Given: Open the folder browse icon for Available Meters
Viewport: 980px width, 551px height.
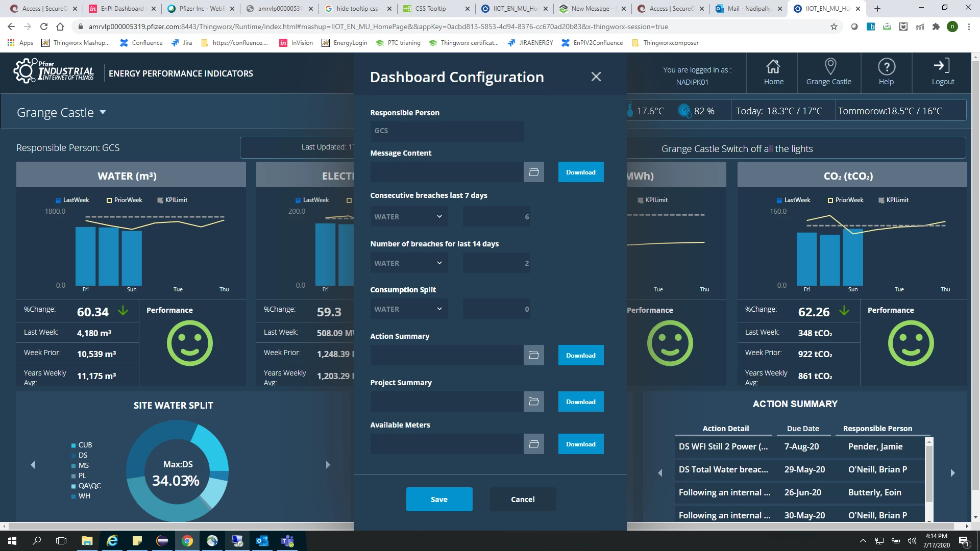Looking at the screenshot, I should point(533,444).
